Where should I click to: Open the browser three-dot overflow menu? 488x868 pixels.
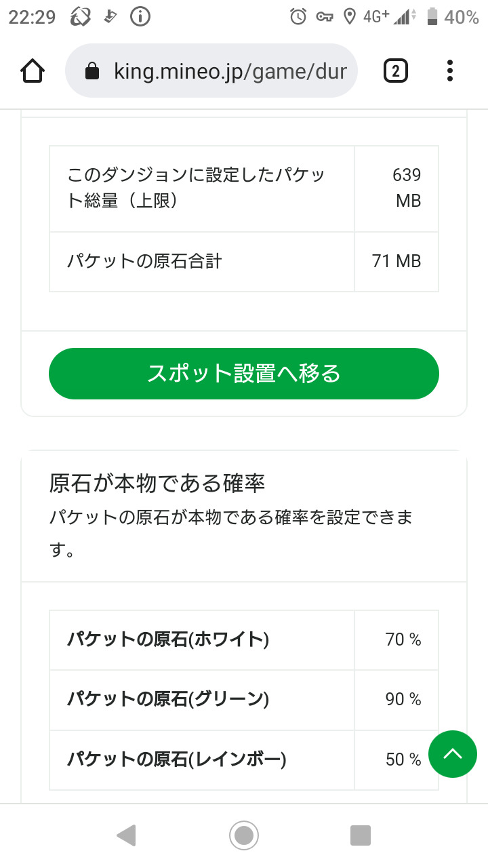click(x=450, y=71)
